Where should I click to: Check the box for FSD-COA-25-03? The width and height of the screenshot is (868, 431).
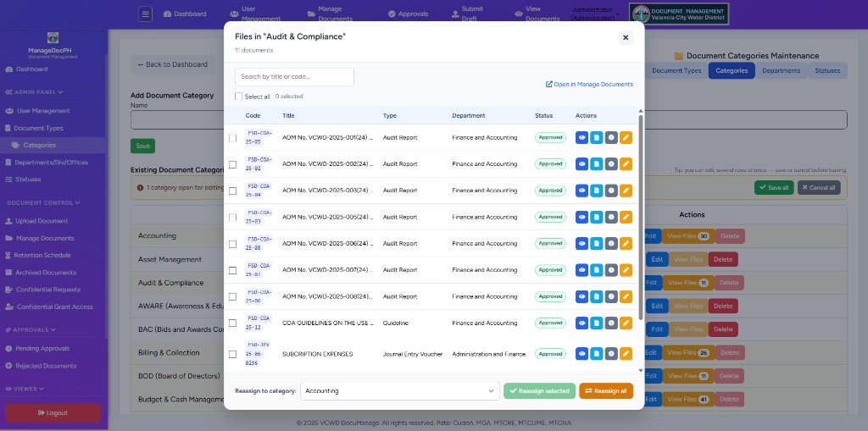(232, 218)
